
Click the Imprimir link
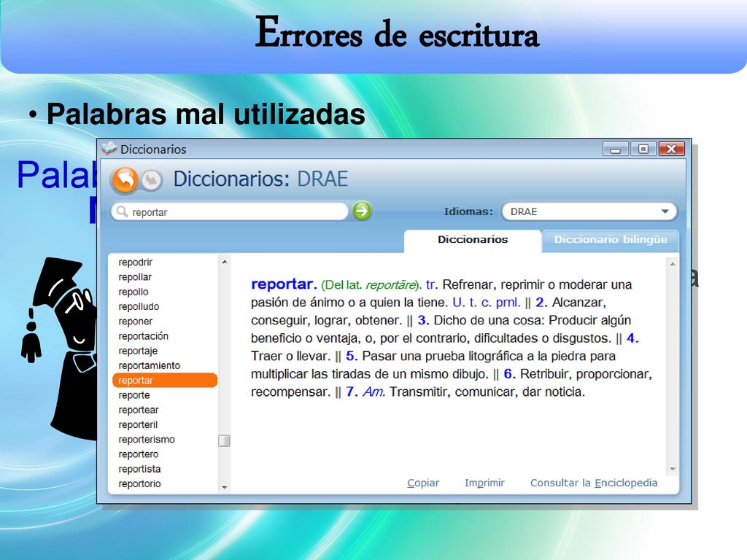(x=484, y=483)
